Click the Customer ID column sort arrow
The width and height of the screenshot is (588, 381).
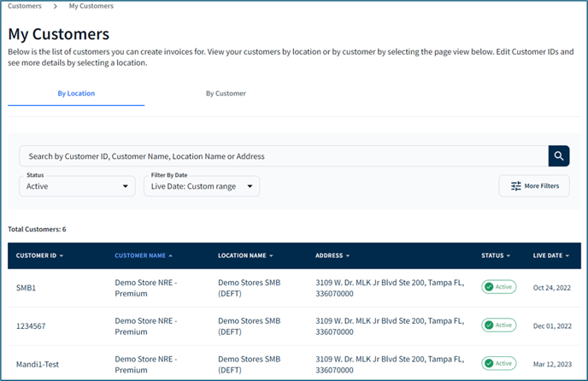pos(62,255)
